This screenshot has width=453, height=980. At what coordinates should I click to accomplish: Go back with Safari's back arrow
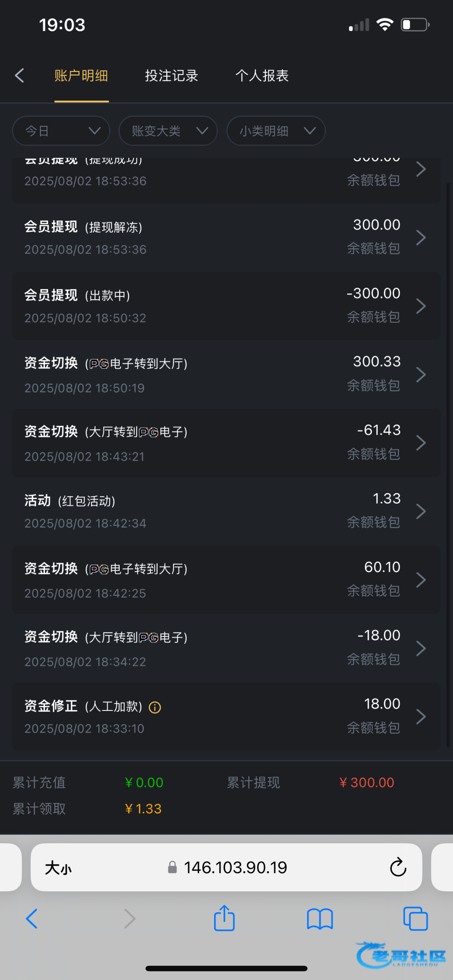coord(32,919)
